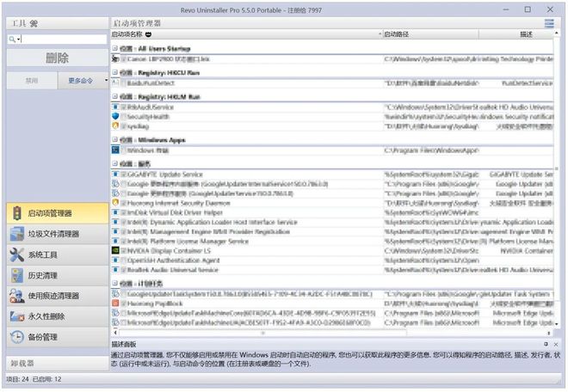Viewport: 568px width, 392px height.
Task: Open the 卸载器 uninstaller panel
Action: point(58,363)
